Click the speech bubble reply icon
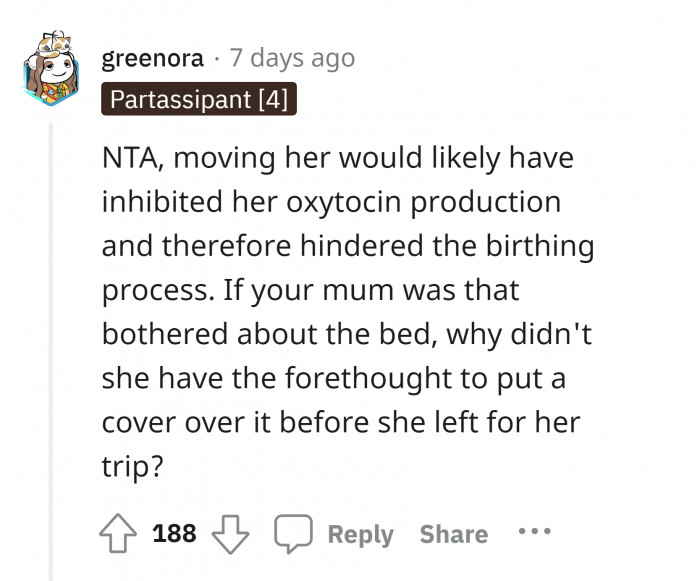Image resolution: width=700 pixels, height=581 pixels. [291, 533]
